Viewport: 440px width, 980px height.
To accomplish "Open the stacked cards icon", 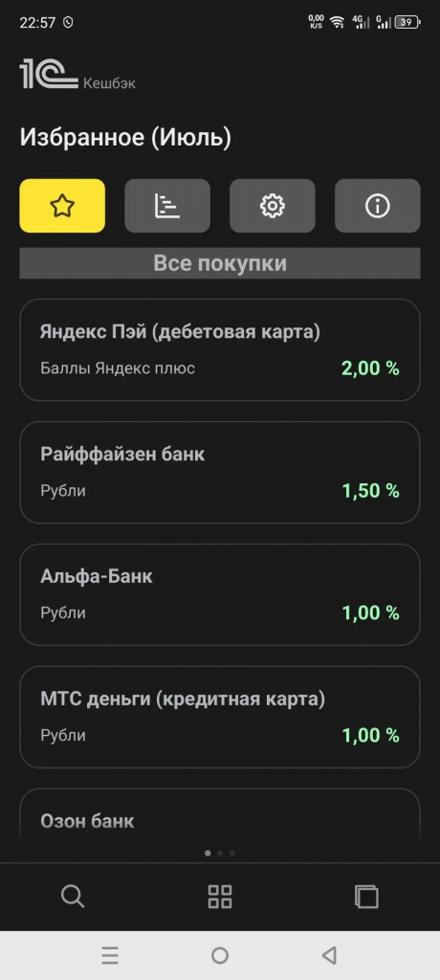I will tap(367, 897).
